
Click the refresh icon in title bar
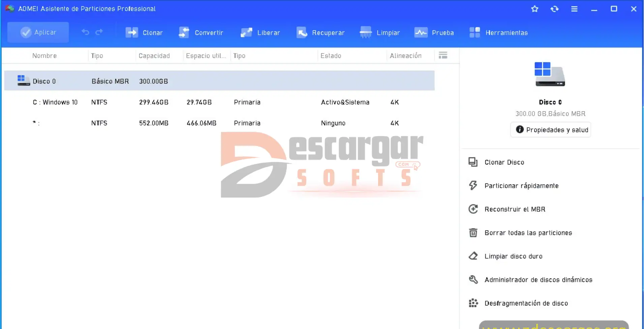tap(554, 9)
